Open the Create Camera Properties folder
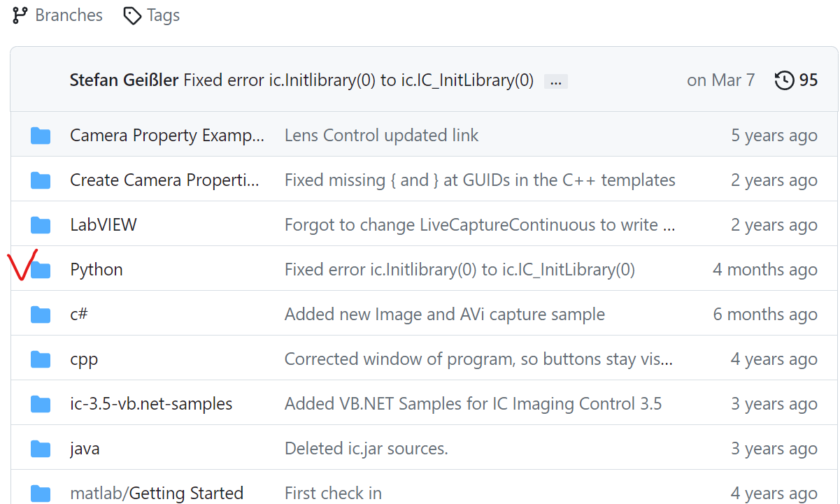 164,180
